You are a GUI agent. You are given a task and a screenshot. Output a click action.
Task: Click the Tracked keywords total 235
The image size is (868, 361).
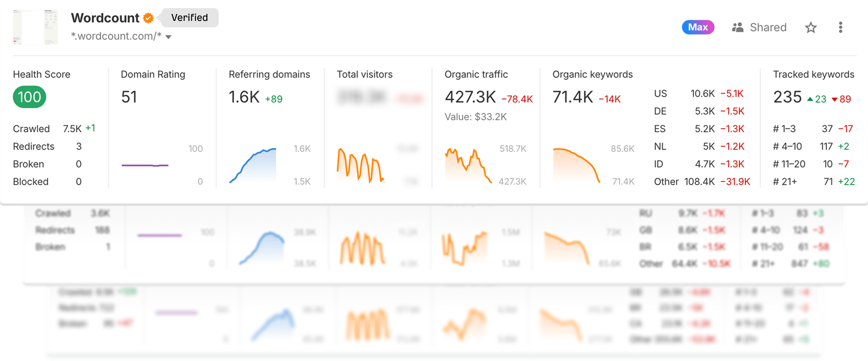point(787,97)
